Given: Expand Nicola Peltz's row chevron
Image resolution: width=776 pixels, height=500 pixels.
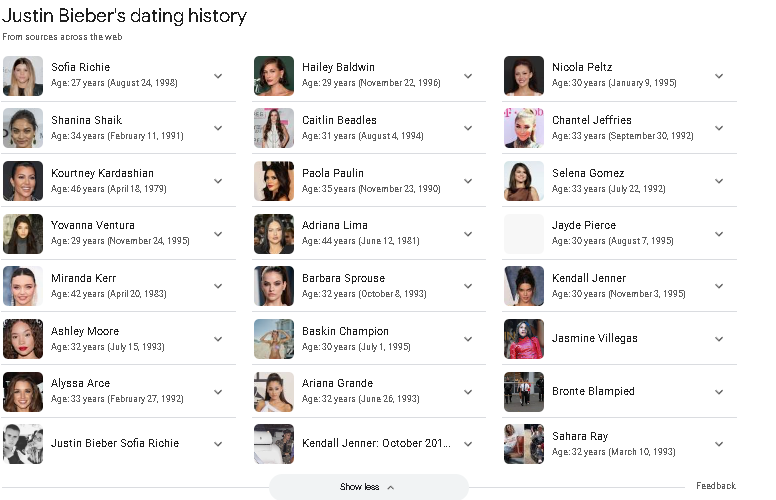Looking at the screenshot, I should [x=718, y=76].
